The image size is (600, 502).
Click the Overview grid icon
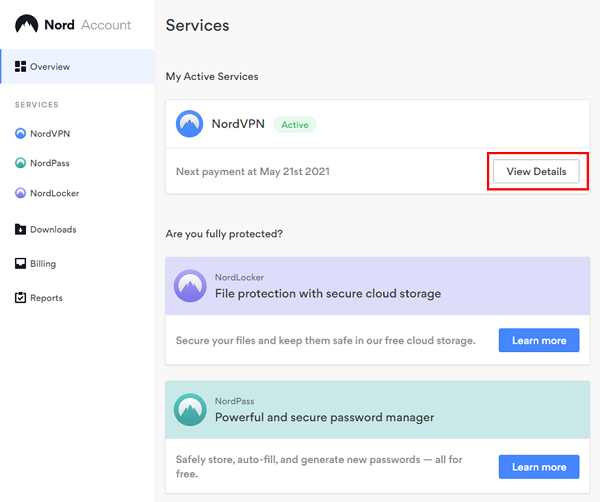pyautogui.click(x=20, y=66)
